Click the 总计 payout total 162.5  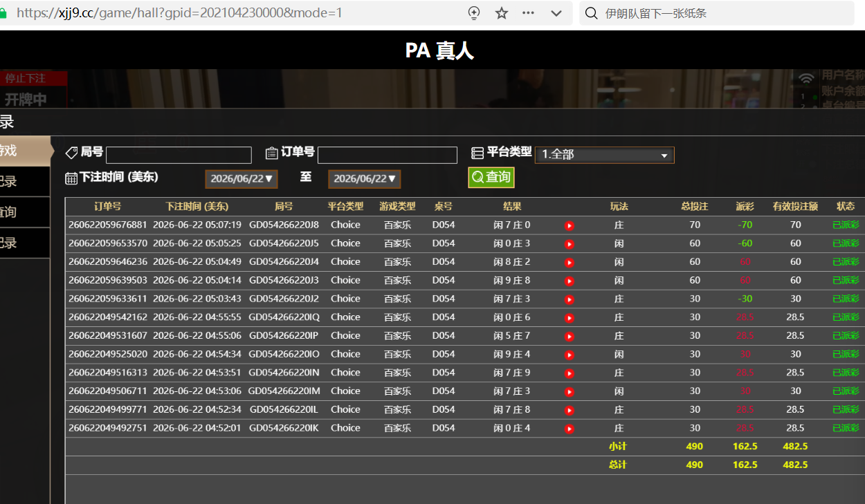pos(745,465)
